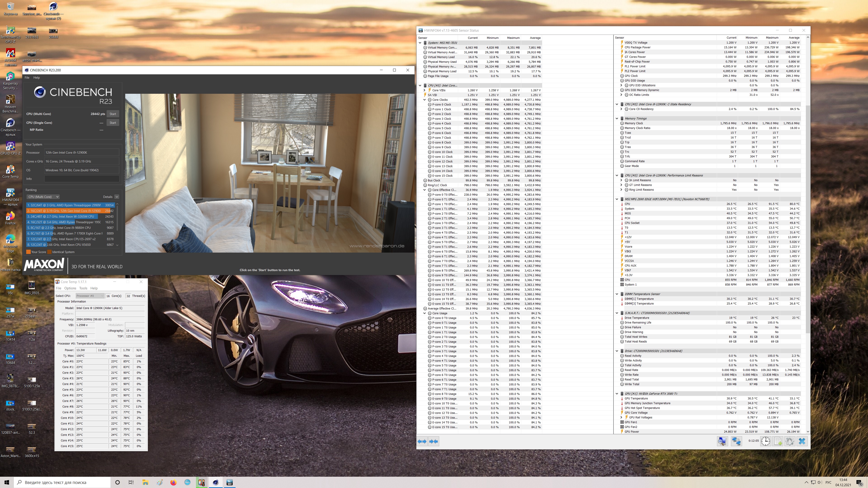Open the Cinebench File menu
This screenshot has height=488, width=868.
pyautogui.click(x=27, y=77)
